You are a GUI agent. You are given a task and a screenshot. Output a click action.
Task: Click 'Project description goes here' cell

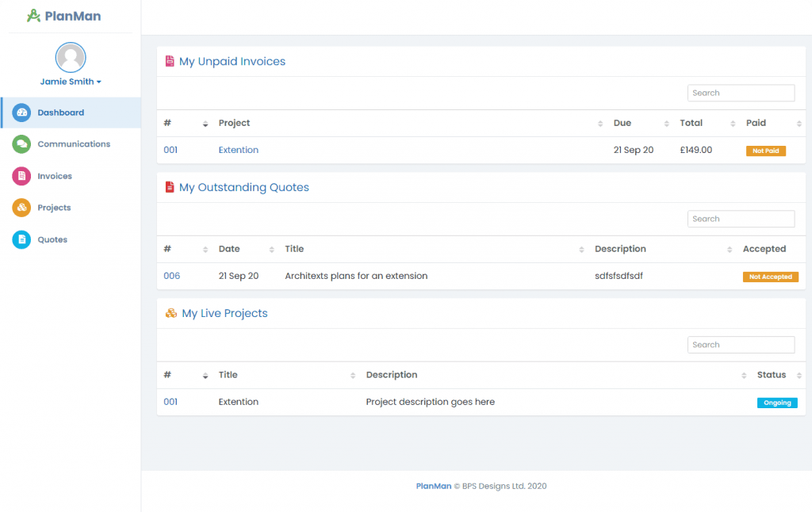tap(431, 402)
